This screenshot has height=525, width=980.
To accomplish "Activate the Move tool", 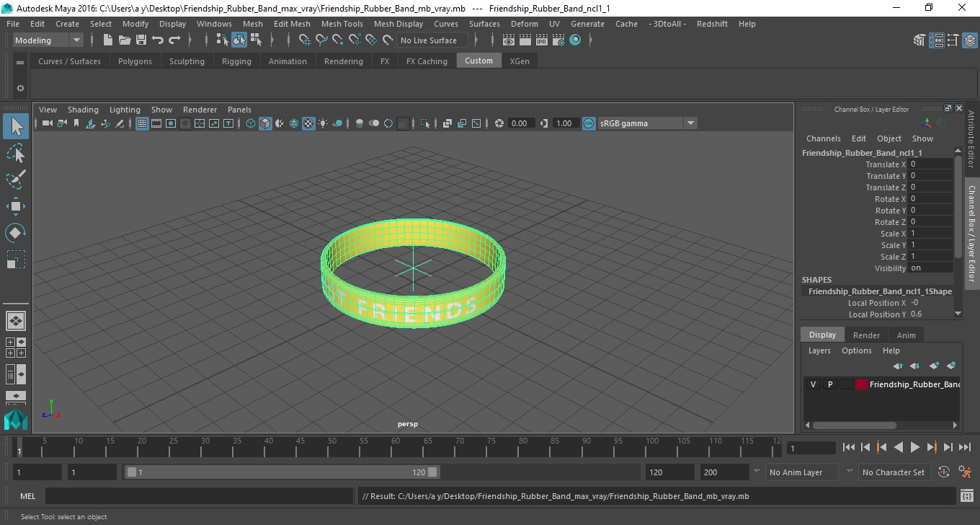I will tap(16, 206).
